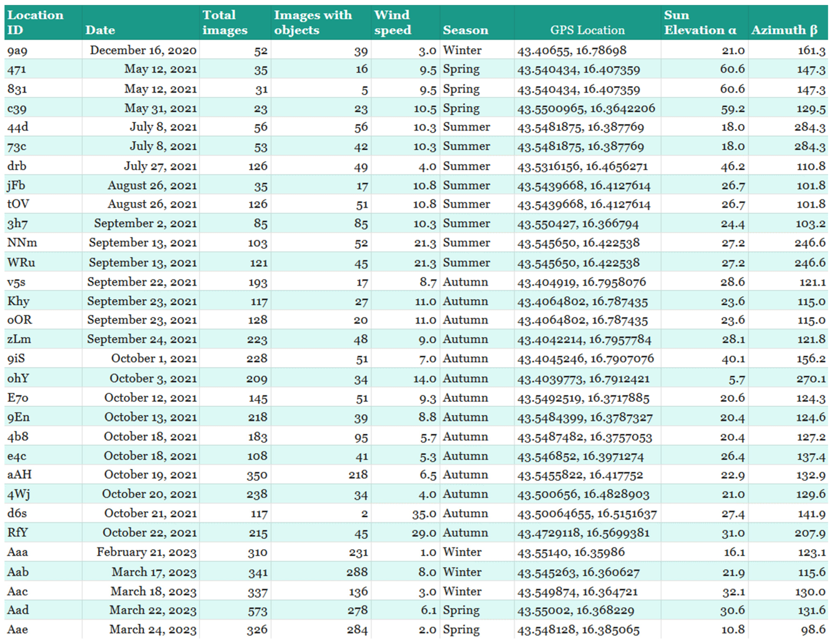
Task: Select location ID cell 9a9
Action: click(x=17, y=50)
